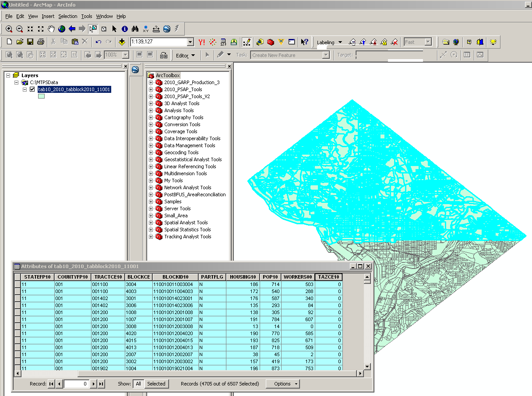Open the map scale dropdown
Image resolution: width=532 pixels, height=396 pixels.
coord(190,42)
